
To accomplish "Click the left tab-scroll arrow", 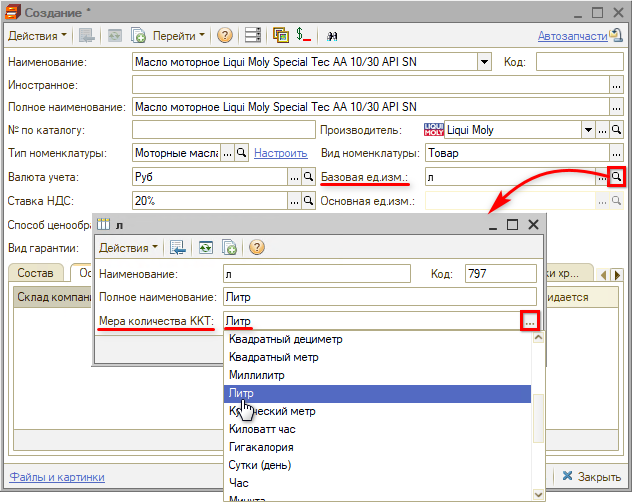I will point(603,275).
